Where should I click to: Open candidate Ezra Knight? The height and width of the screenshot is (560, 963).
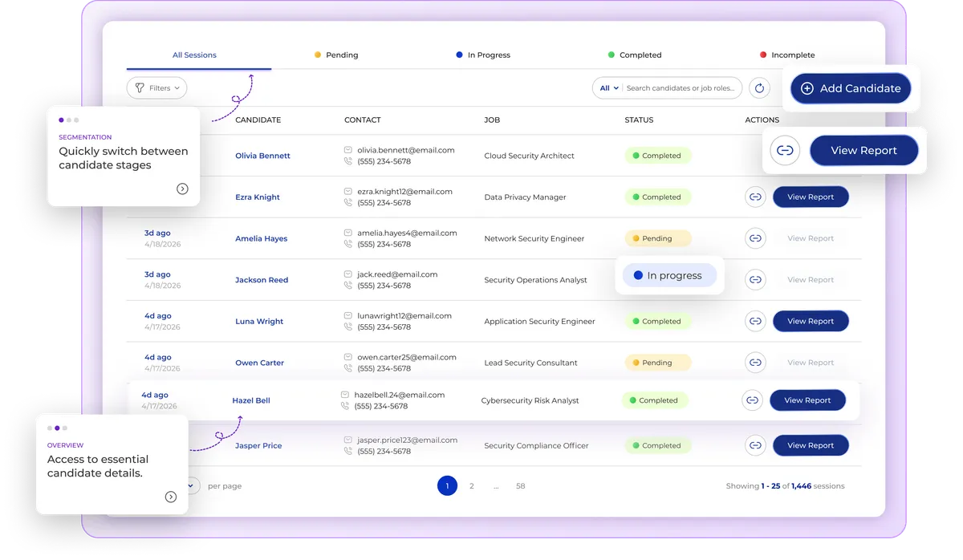[258, 197]
